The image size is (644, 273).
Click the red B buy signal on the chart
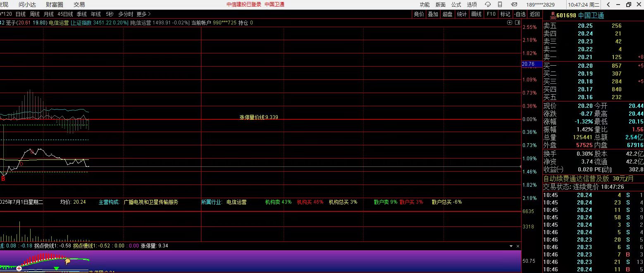3,179
